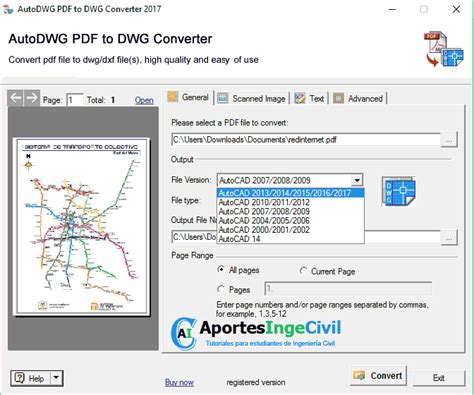
Task: Go to previous page with left arrow
Action: click(x=15, y=98)
